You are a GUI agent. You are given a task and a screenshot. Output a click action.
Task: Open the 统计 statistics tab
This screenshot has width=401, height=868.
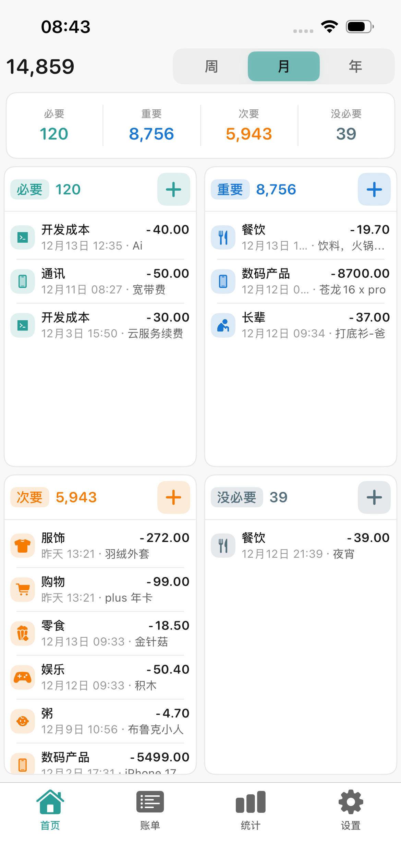(251, 810)
